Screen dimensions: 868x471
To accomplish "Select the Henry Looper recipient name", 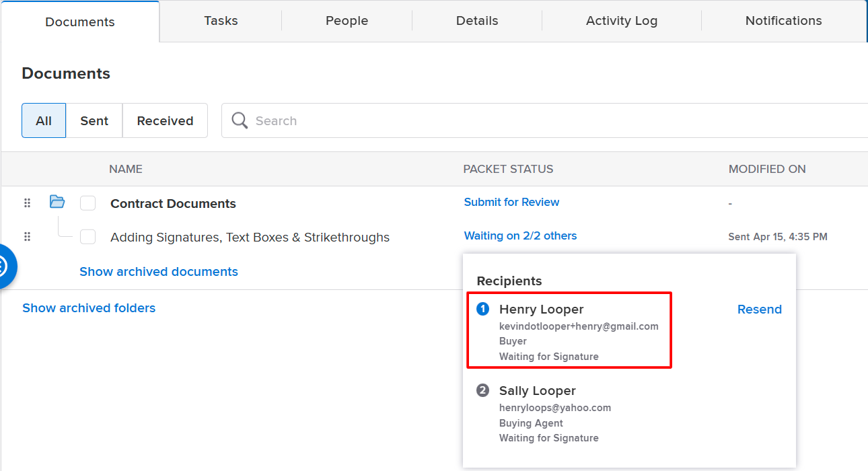I will pyautogui.click(x=541, y=310).
